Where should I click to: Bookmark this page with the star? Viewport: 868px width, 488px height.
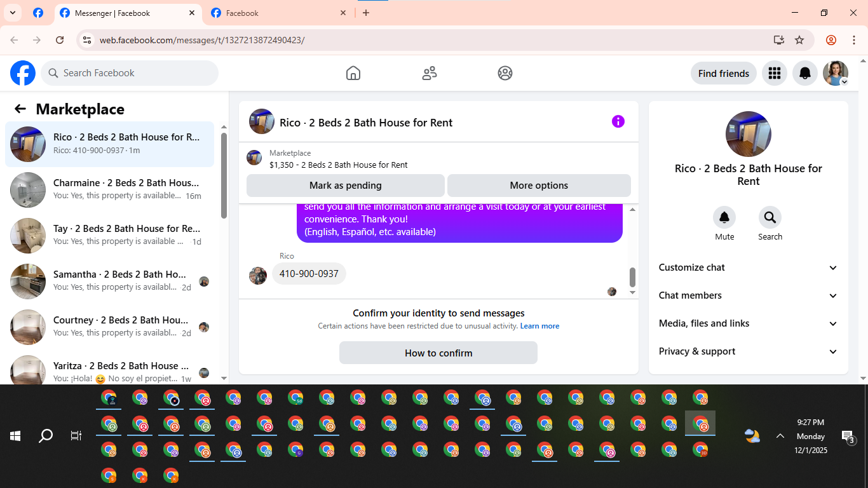(x=799, y=40)
